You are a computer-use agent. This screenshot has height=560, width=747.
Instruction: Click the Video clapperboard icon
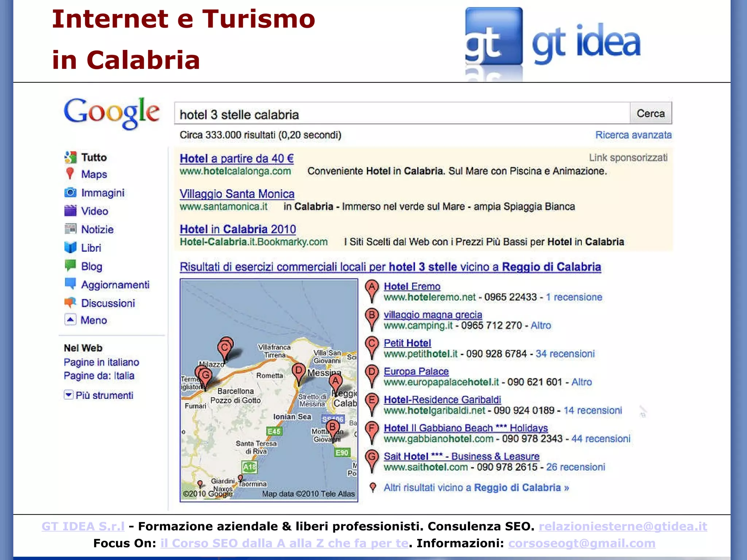(70, 211)
